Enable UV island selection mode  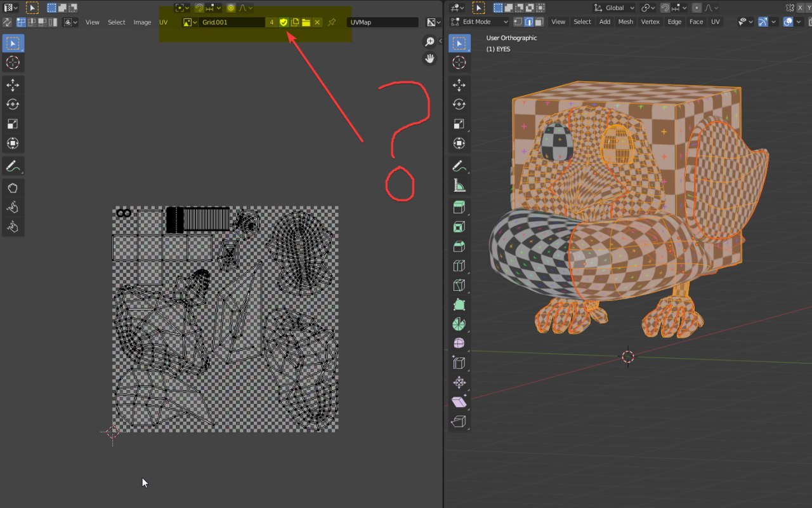pyautogui.click(x=53, y=22)
